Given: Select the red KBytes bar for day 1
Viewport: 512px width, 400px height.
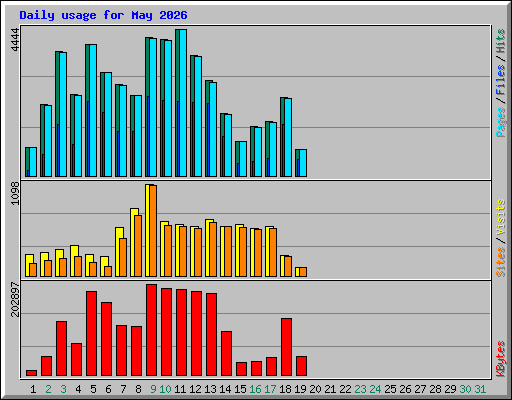Looking at the screenshot, I should click(x=31, y=373).
